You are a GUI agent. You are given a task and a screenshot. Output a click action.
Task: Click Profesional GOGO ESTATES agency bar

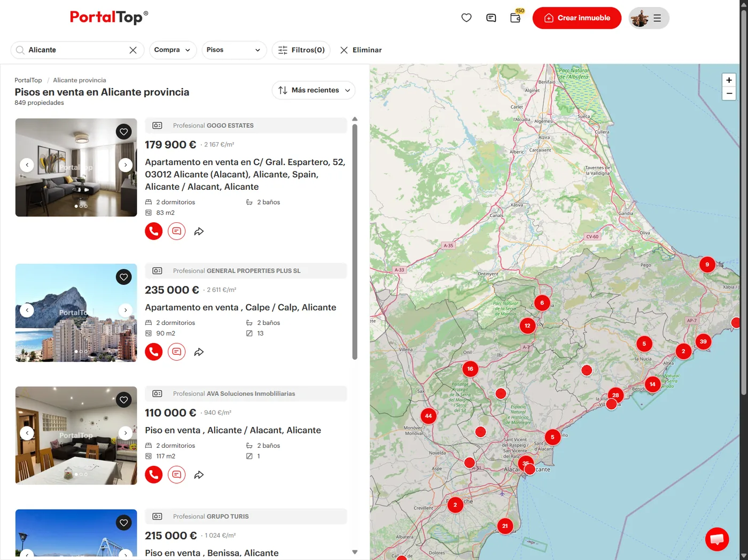[x=246, y=126]
